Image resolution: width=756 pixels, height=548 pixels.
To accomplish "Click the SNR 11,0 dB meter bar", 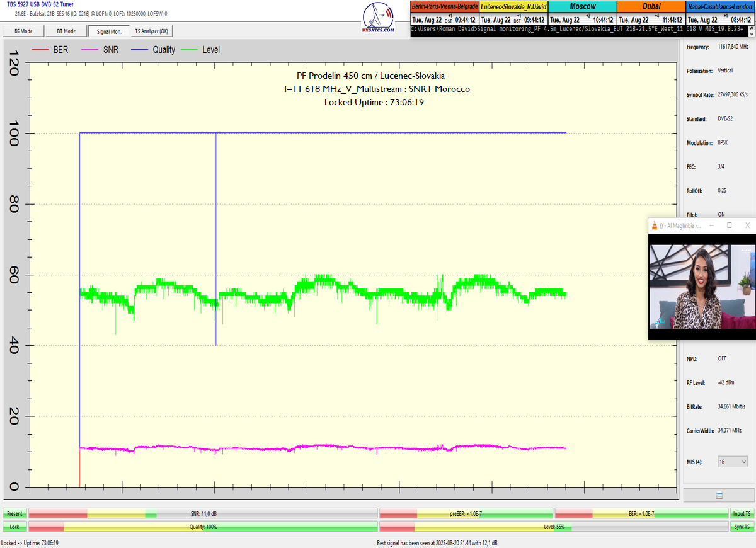I will [203, 514].
